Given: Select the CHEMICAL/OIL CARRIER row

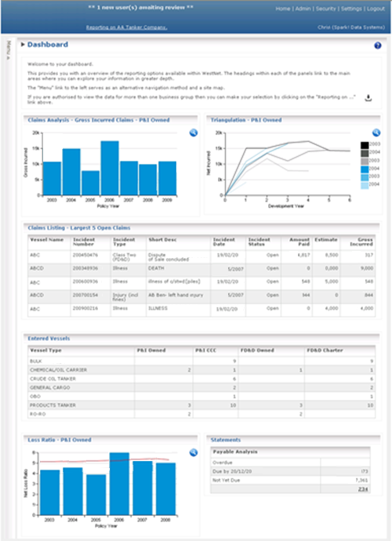Looking at the screenshot, I should point(201,370).
